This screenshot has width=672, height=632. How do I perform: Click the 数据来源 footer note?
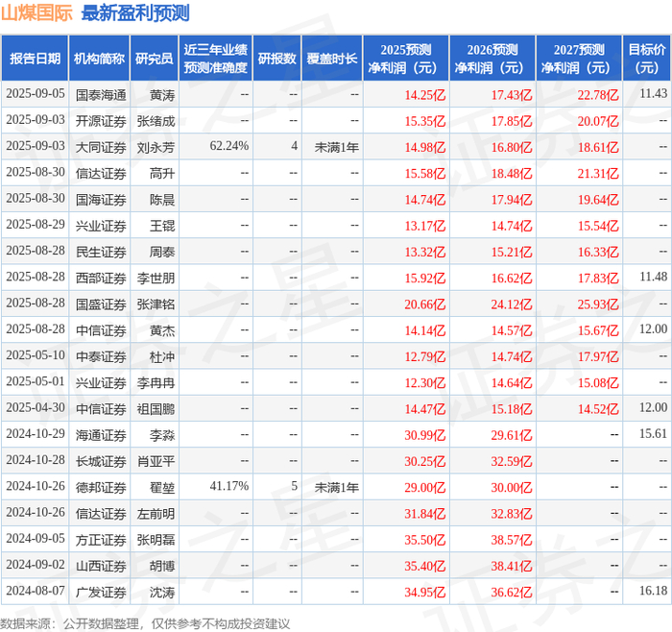tap(145, 623)
